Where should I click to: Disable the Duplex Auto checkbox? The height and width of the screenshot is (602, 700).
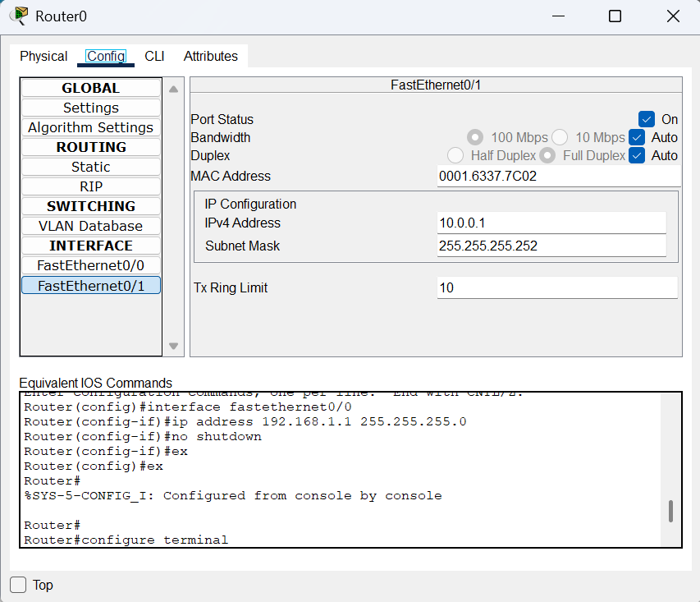click(x=637, y=155)
